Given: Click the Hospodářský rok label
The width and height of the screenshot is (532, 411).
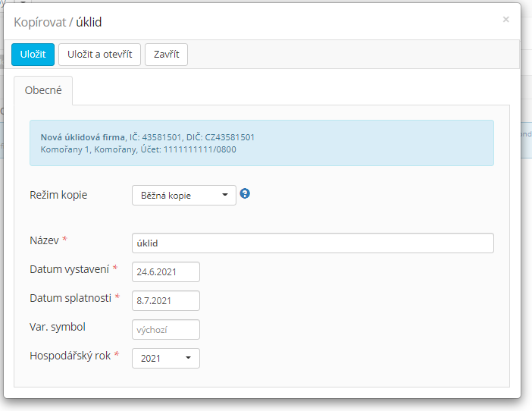Looking at the screenshot, I should pyautogui.click(x=70, y=356).
